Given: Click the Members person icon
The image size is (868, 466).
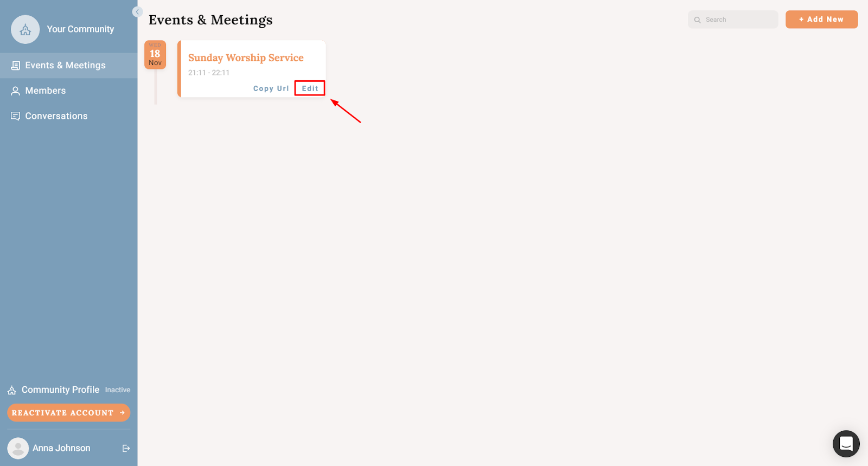Looking at the screenshot, I should pos(16,91).
